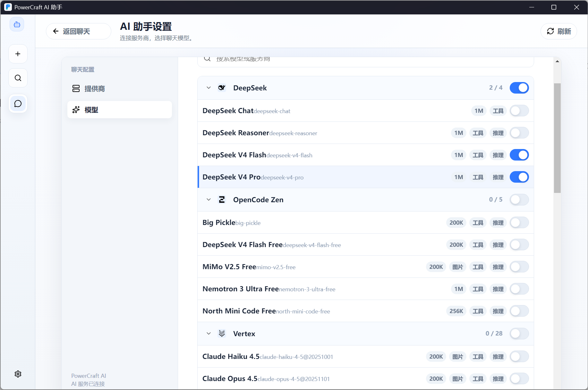Viewport: 588px width, 390px height.
Task: Disable the DeepSeek V4 Pro model
Action: click(x=519, y=177)
